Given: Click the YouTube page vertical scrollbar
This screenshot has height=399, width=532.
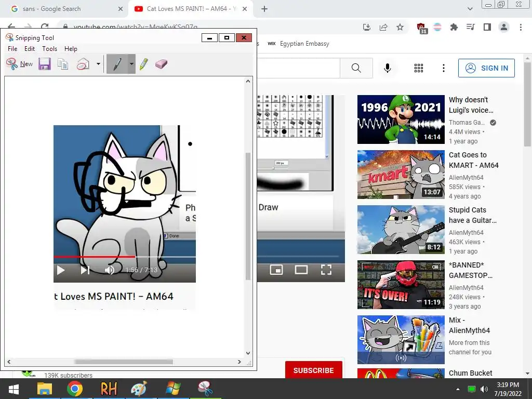Looking at the screenshot, I should coord(527,103).
